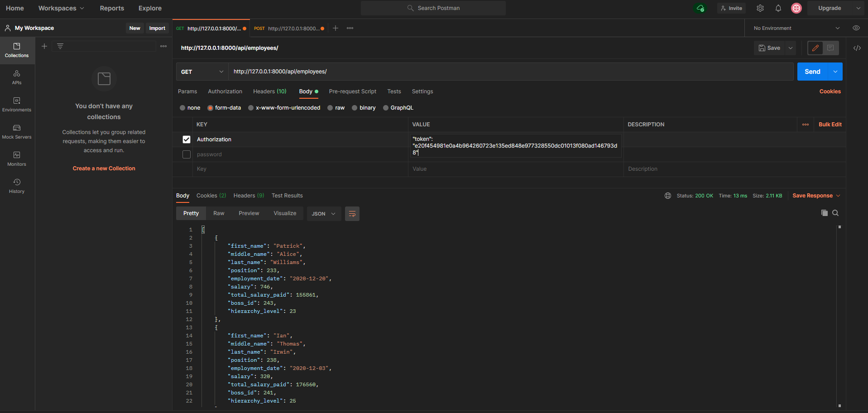The height and width of the screenshot is (413, 868).
Task: Click the environment quick look eye icon
Action: click(x=856, y=28)
